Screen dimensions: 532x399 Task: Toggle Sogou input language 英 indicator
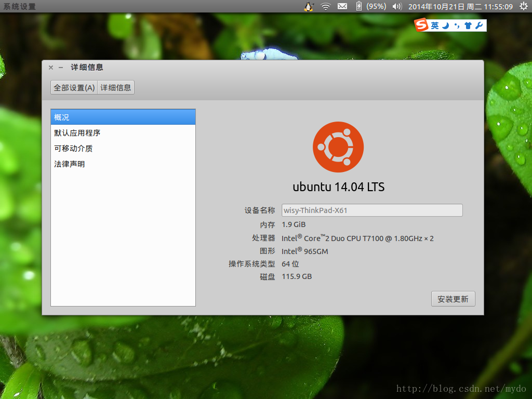(x=435, y=25)
